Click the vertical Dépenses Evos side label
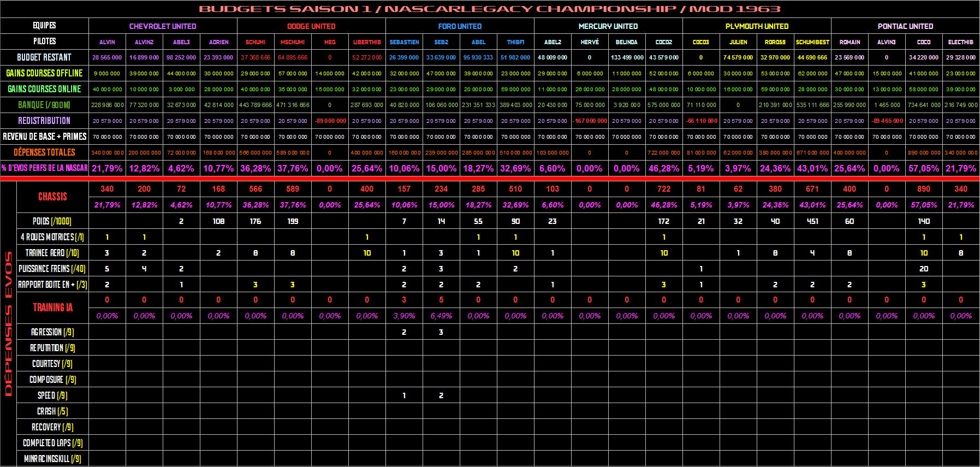 tap(8, 323)
